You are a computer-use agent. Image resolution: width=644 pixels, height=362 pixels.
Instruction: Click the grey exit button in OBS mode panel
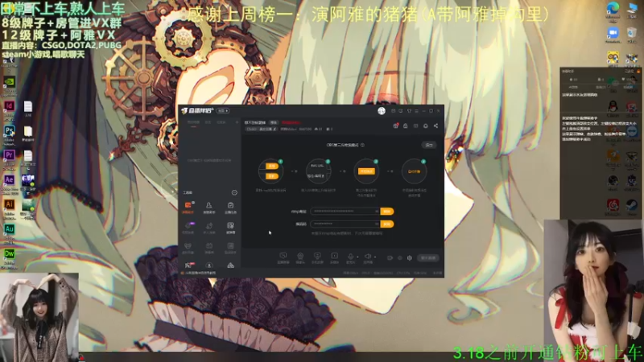(429, 145)
